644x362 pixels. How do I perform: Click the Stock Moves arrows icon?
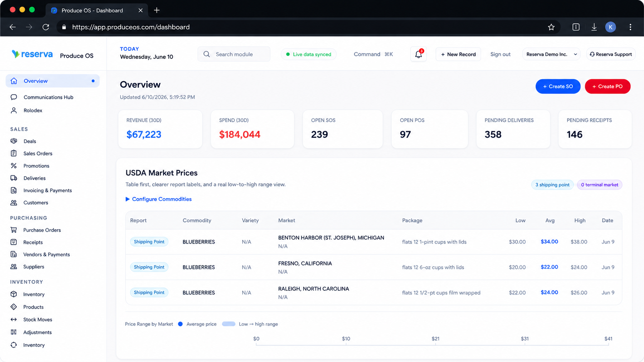tap(14, 320)
